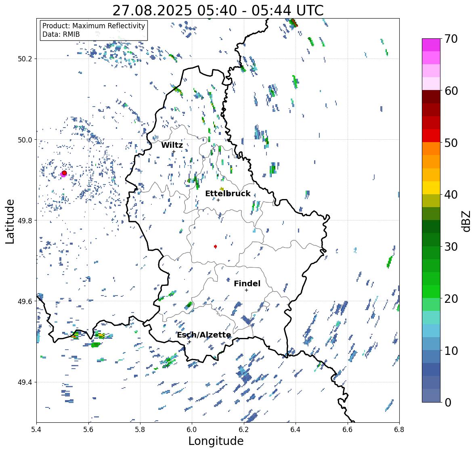The image size is (476, 451).
Task: Select the Esch/Alzette station label
Action: (204, 335)
